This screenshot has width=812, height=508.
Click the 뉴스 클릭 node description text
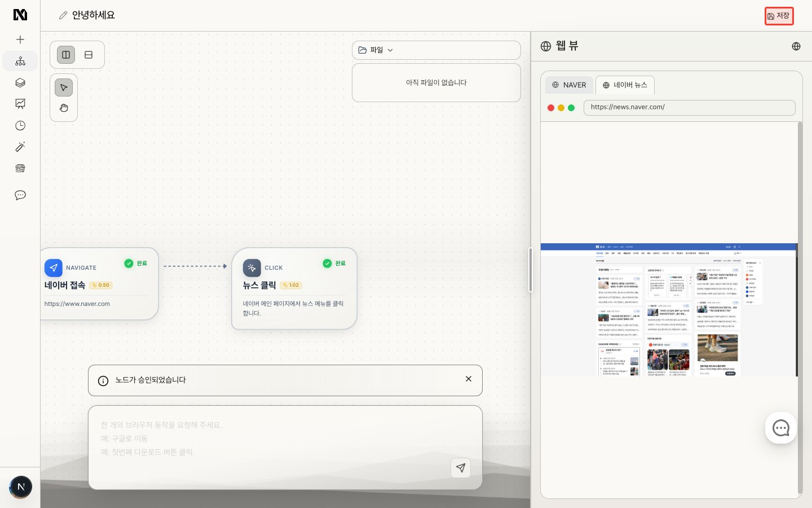pyautogui.click(x=293, y=308)
